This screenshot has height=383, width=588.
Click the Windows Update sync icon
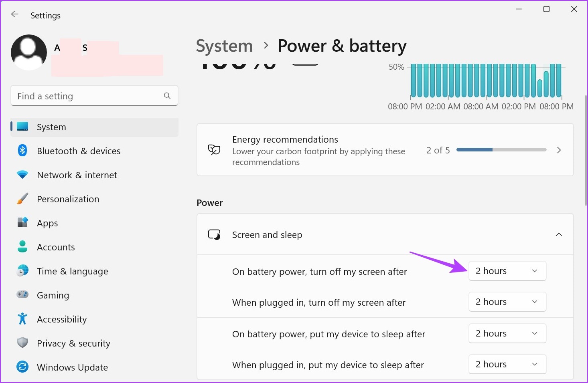pos(22,367)
